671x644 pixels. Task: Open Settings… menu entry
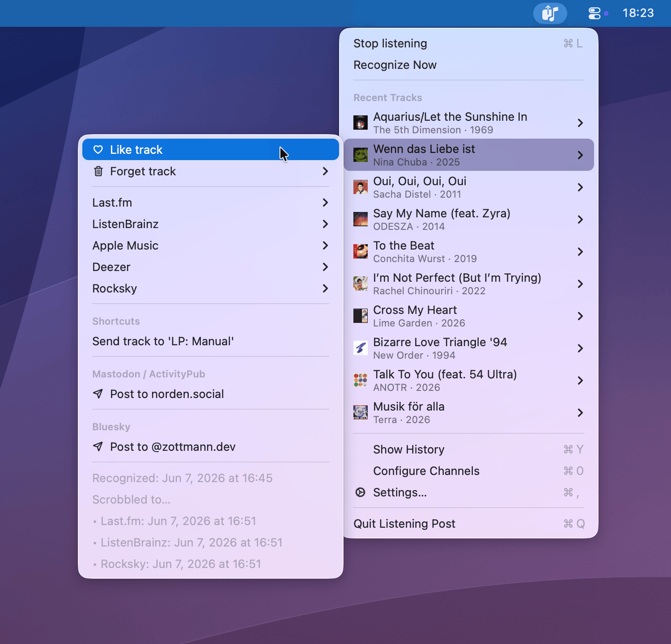point(469,492)
